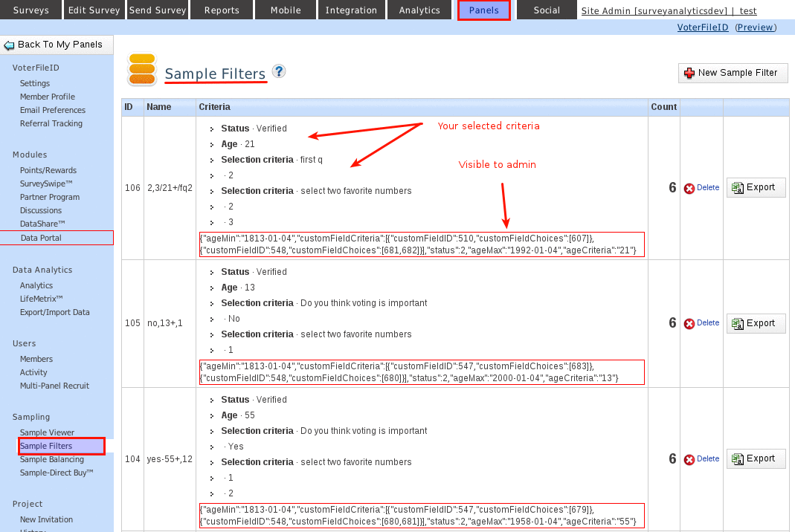Click the Preview link
The width and height of the screenshot is (795, 532).
(755, 27)
